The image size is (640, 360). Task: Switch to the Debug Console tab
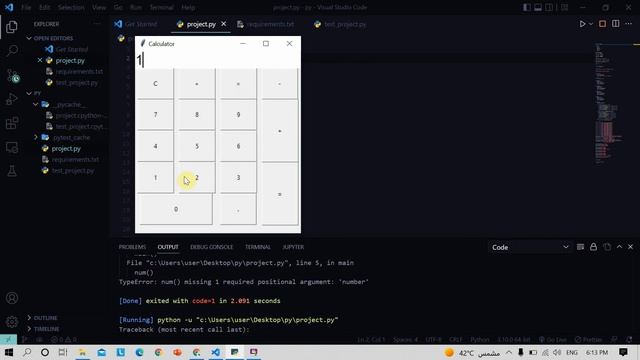211,247
